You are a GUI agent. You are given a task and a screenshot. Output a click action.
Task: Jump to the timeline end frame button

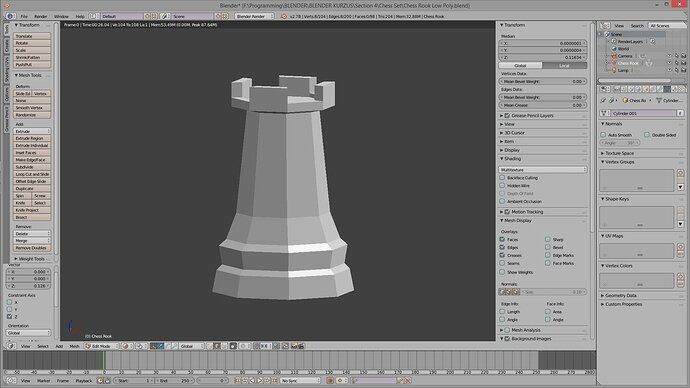(274, 381)
